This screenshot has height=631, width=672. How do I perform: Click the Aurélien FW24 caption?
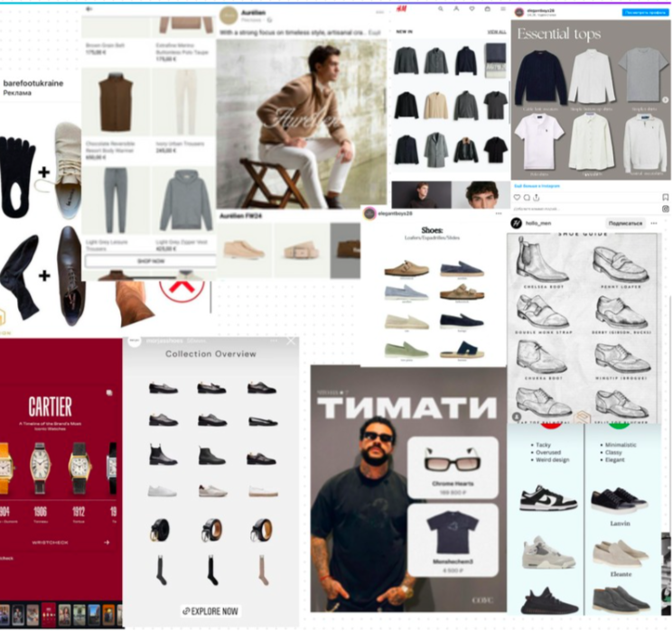(240, 216)
